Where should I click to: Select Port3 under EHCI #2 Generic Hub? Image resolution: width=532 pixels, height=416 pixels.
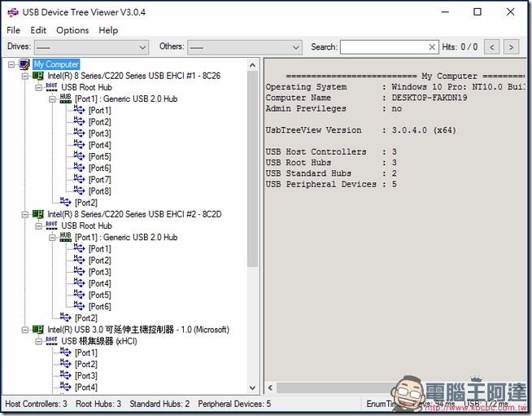click(x=100, y=272)
